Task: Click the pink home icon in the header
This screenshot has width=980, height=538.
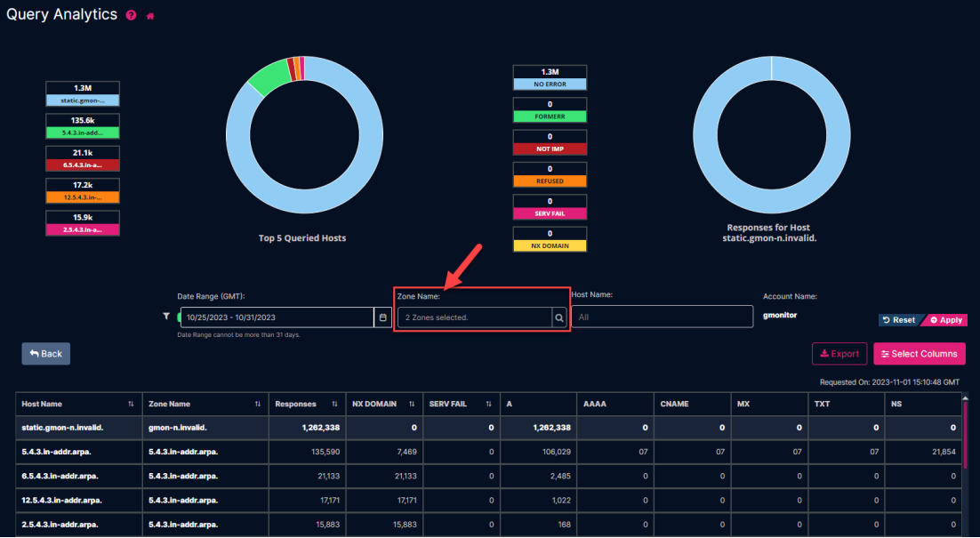Action: tap(150, 14)
